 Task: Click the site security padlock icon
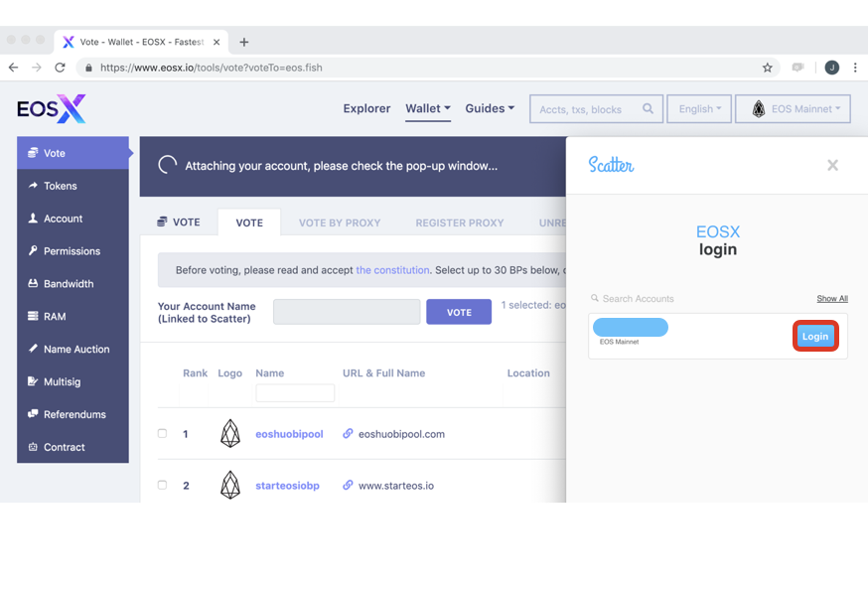(x=88, y=68)
